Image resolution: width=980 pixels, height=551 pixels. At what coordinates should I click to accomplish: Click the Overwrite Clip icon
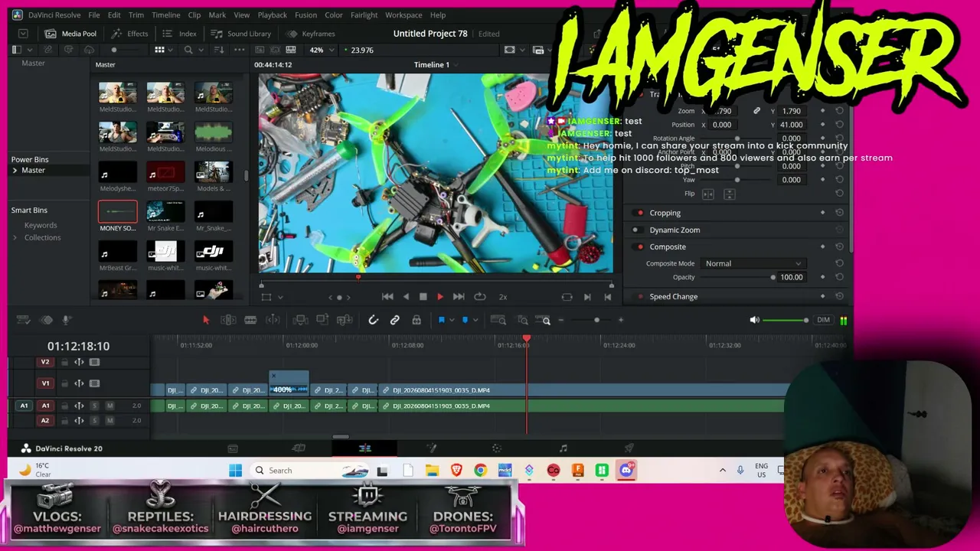point(323,320)
